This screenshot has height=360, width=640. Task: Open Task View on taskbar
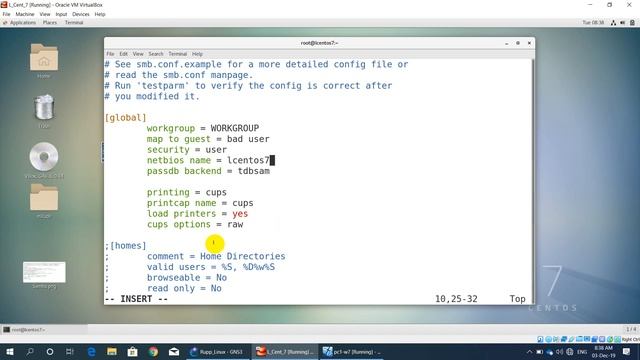coord(70,351)
